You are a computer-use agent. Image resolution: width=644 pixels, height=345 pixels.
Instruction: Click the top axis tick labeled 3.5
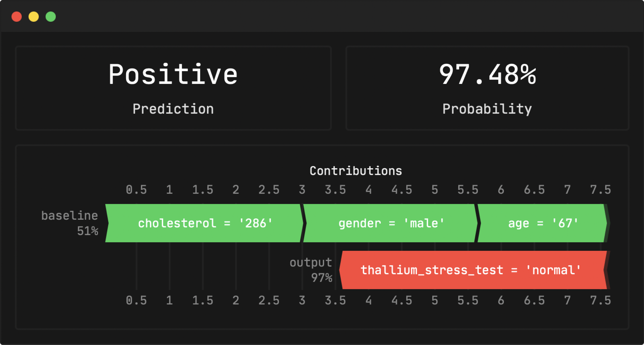point(335,190)
